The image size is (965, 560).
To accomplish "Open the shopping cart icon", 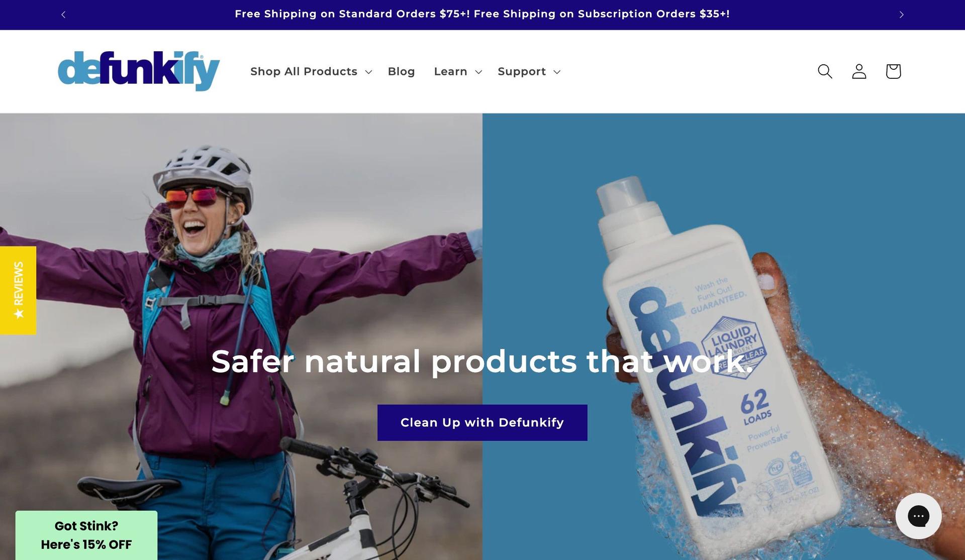I will [x=893, y=71].
